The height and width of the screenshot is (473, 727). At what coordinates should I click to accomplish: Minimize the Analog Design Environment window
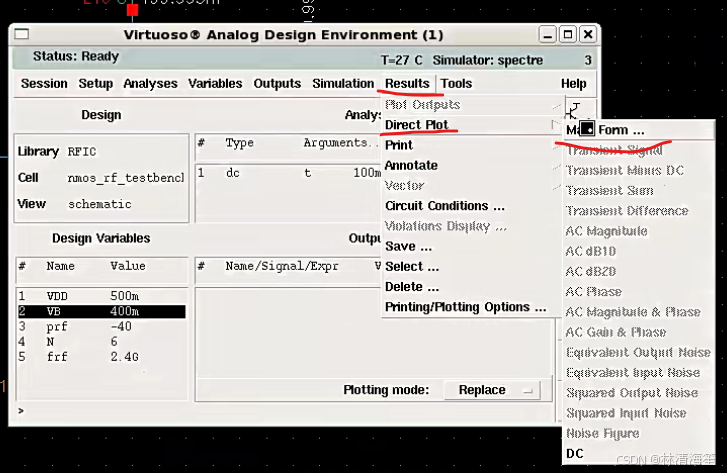548,34
